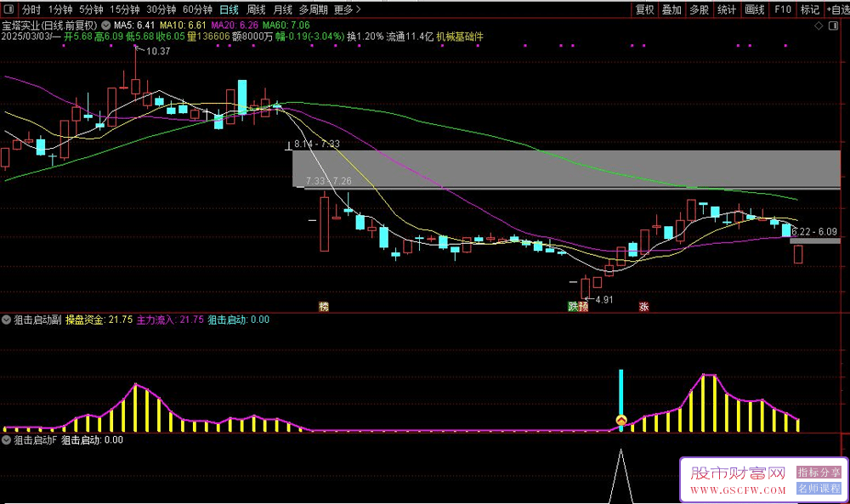850x504 pixels.
Task: Select the 日线 daily period tab
Action: [229, 9]
